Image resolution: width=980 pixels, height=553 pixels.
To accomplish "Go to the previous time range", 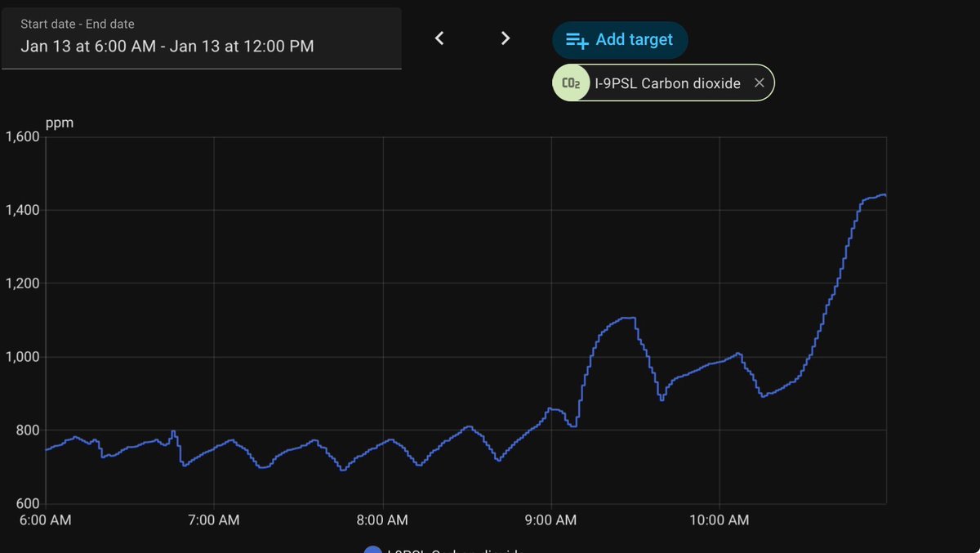I will (x=439, y=38).
